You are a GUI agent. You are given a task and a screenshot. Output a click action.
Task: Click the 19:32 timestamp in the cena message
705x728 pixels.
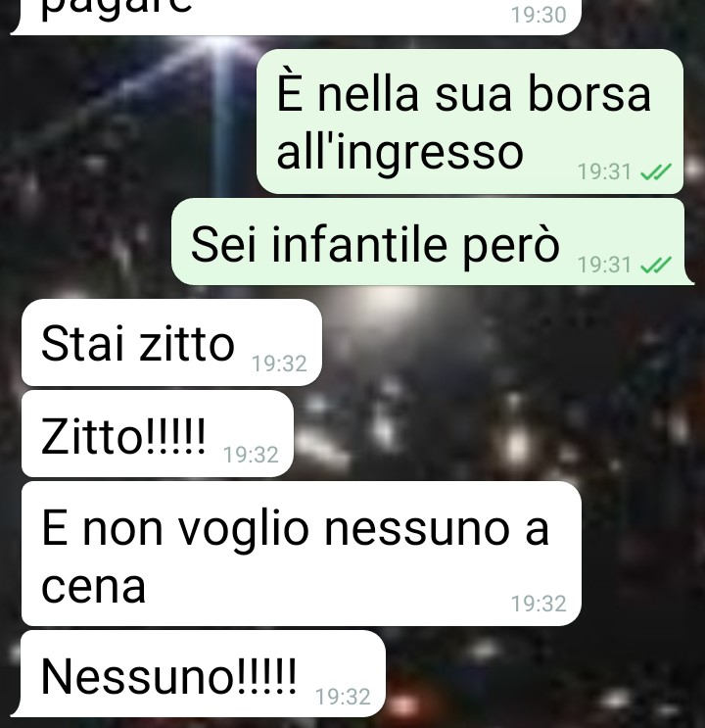pyautogui.click(x=539, y=604)
